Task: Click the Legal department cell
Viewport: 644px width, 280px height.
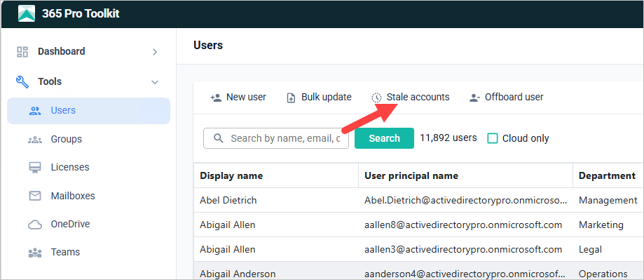Action: point(608,250)
